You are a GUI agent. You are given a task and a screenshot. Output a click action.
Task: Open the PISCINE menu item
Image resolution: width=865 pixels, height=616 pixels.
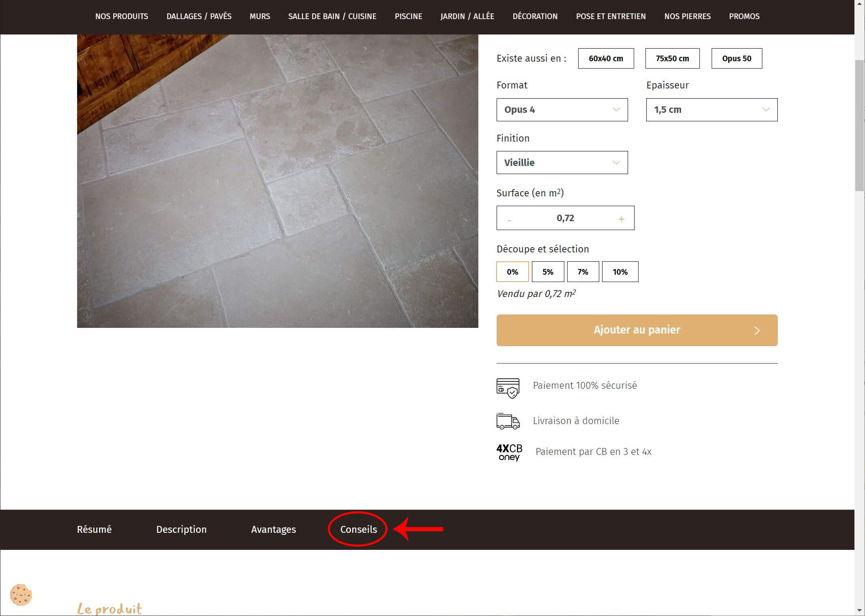(408, 16)
